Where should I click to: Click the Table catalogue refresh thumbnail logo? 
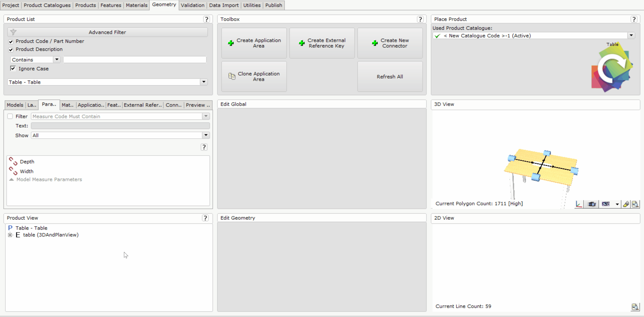click(x=612, y=67)
